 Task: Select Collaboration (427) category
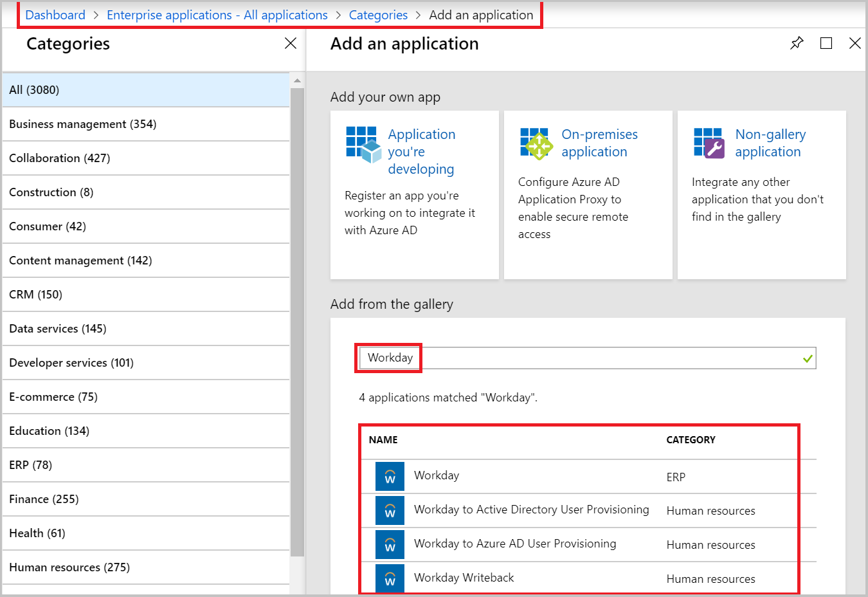point(146,158)
